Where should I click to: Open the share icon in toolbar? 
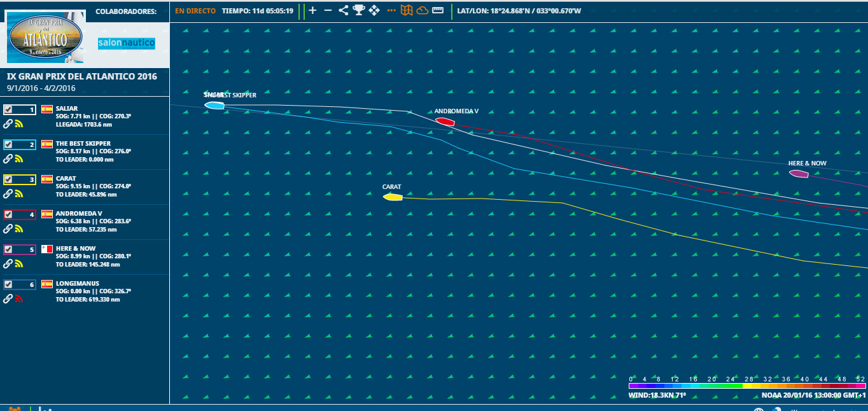[344, 10]
